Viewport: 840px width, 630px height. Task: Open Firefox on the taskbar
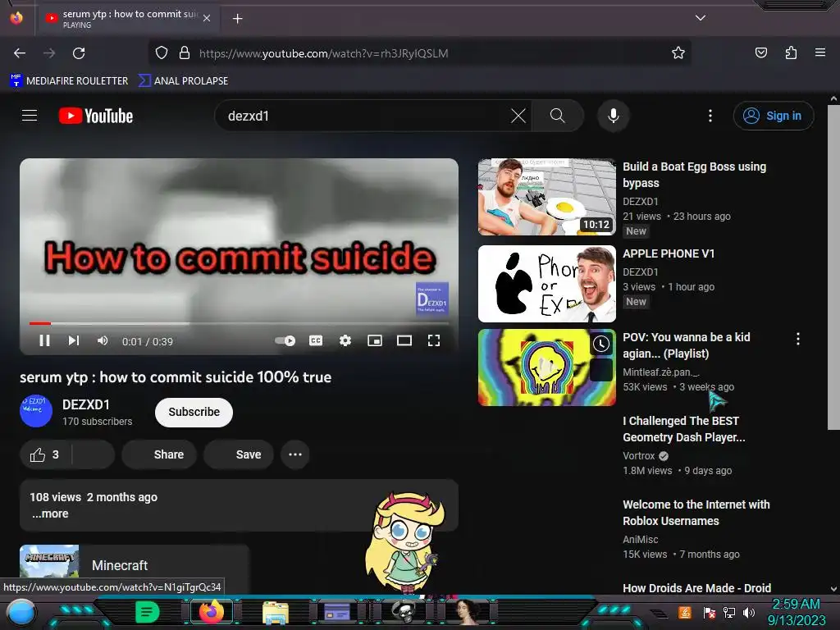[212, 612]
